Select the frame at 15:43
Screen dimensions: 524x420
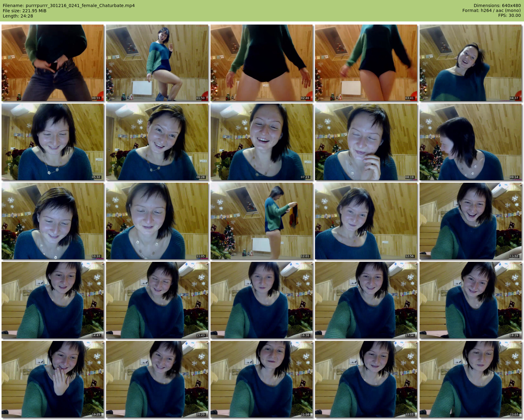(x=157, y=300)
